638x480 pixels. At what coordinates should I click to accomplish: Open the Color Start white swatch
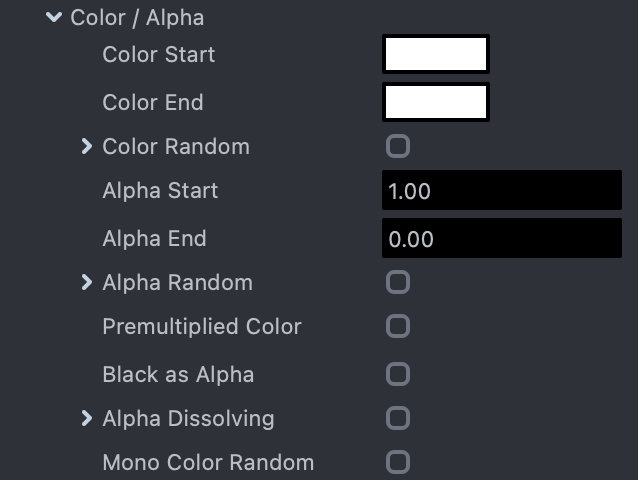point(435,55)
